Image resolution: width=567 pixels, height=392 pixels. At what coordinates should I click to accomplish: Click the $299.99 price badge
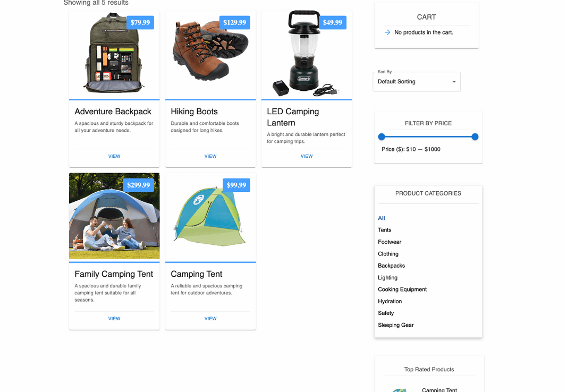(139, 185)
